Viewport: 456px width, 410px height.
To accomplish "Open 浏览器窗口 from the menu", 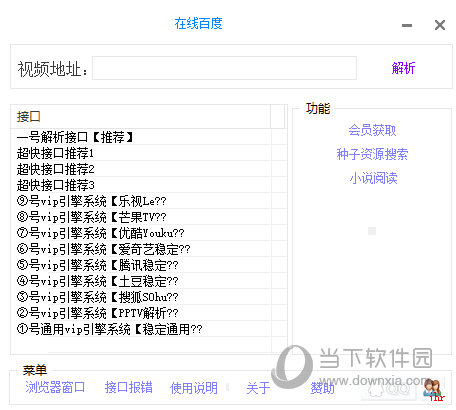I will pos(55,388).
